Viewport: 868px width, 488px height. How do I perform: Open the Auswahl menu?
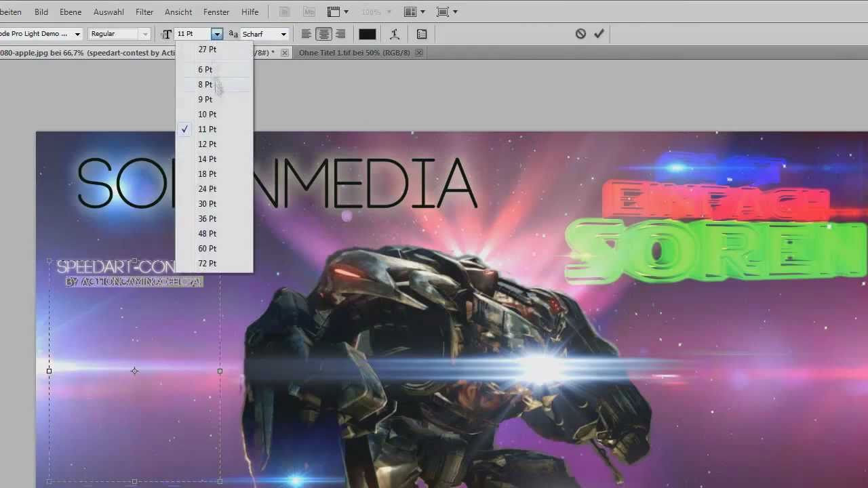(x=108, y=12)
